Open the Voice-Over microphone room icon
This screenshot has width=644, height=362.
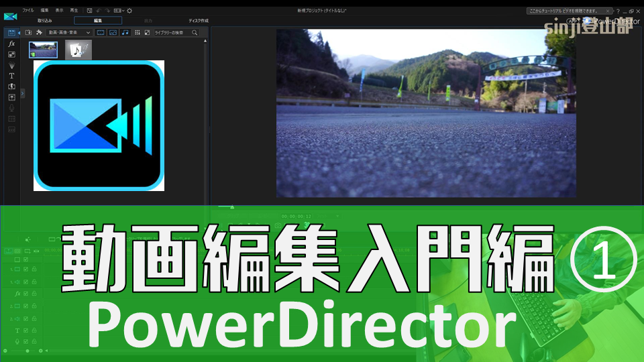[x=11, y=108]
